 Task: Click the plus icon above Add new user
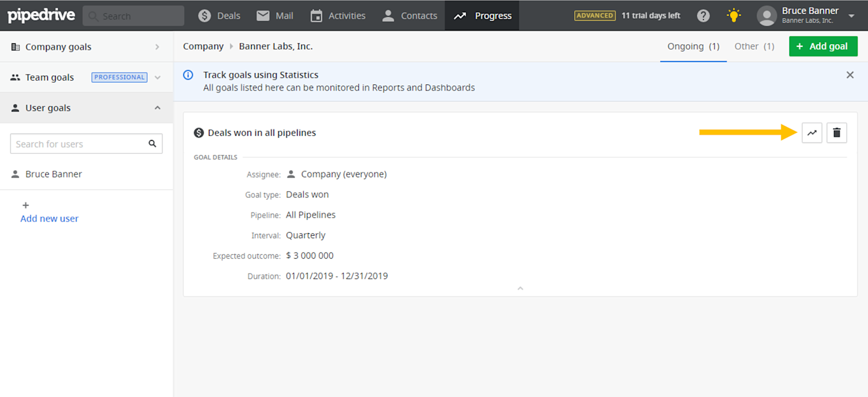[x=25, y=205]
